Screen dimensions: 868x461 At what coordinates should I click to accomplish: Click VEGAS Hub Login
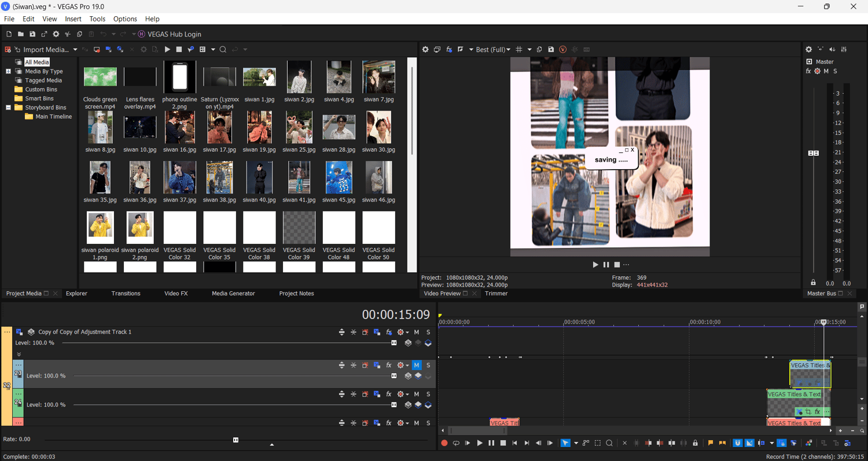(174, 35)
